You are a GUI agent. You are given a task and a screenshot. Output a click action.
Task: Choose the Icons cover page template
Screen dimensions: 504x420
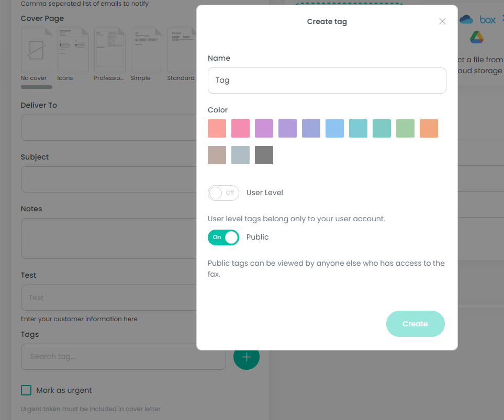[x=73, y=50]
